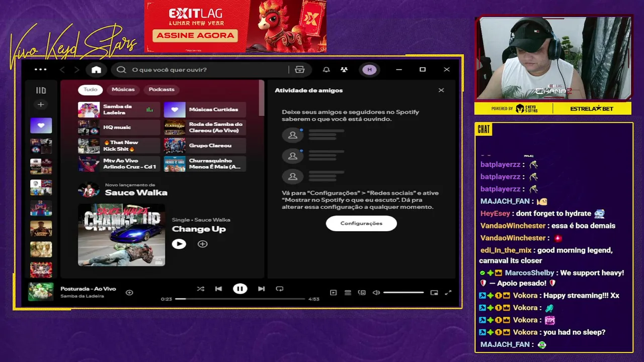Adjust the volume slider
This screenshot has height=362, width=644.
[404, 293]
